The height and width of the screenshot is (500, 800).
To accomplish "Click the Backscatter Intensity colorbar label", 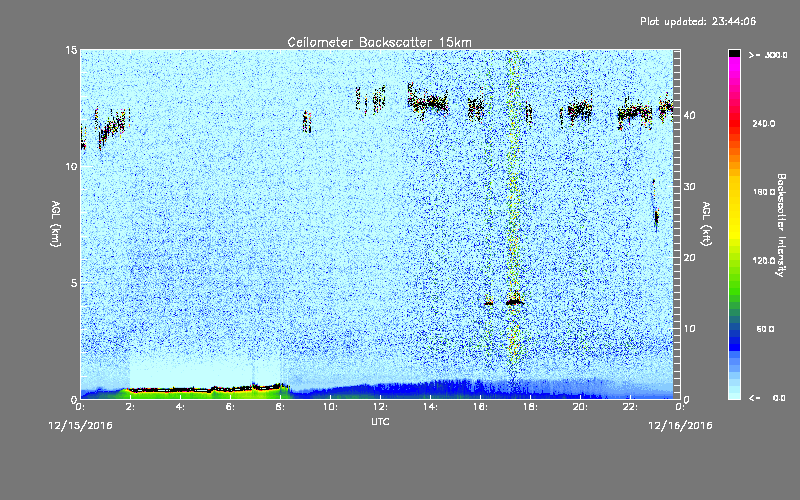I will (781, 225).
